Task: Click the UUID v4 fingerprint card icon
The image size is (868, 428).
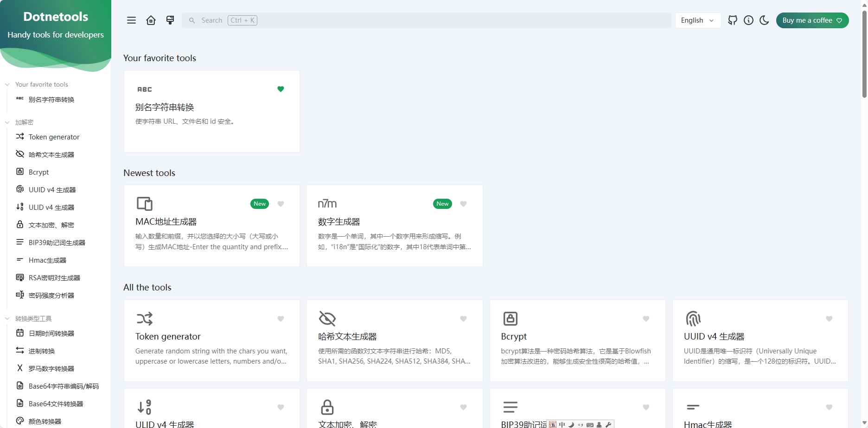Action: pyautogui.click(x=693, y=319)
